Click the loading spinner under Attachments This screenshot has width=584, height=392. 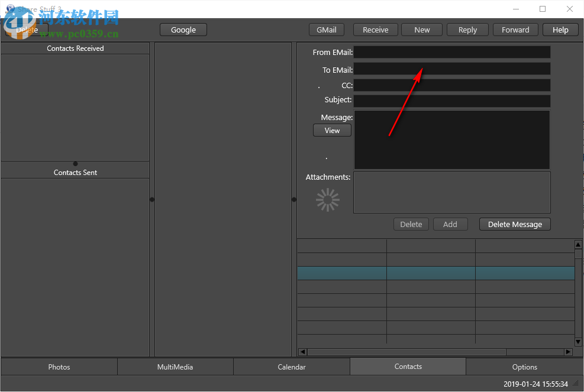(x=328, y=200)
